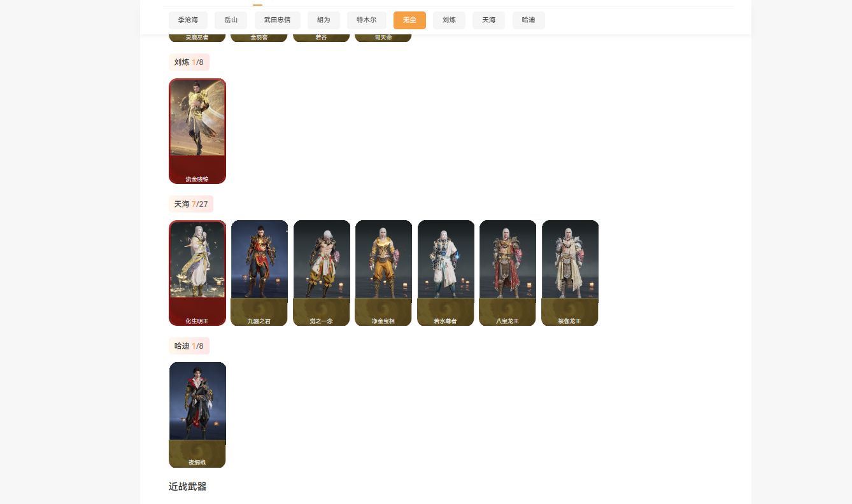Viewport: 852px width, 504px height.
Task: Open the 特木尔 character tab
Action: (366, 20)
